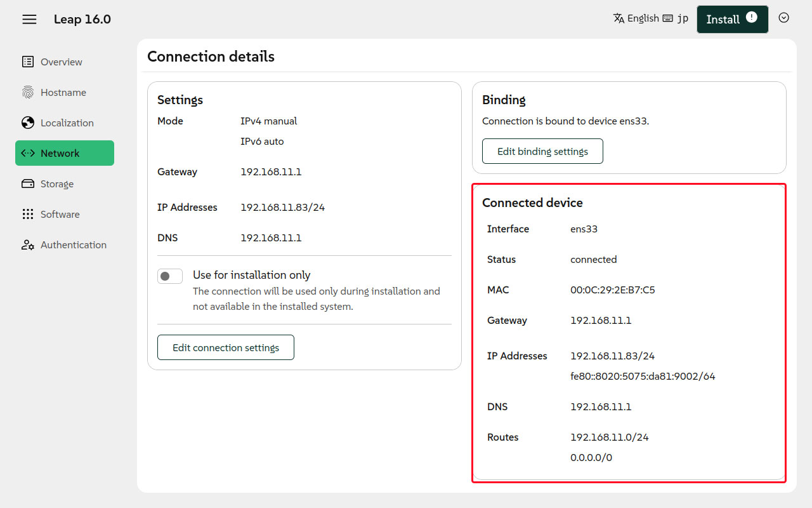
Task: Click the Storage drive icon
Action: point(28,184)
